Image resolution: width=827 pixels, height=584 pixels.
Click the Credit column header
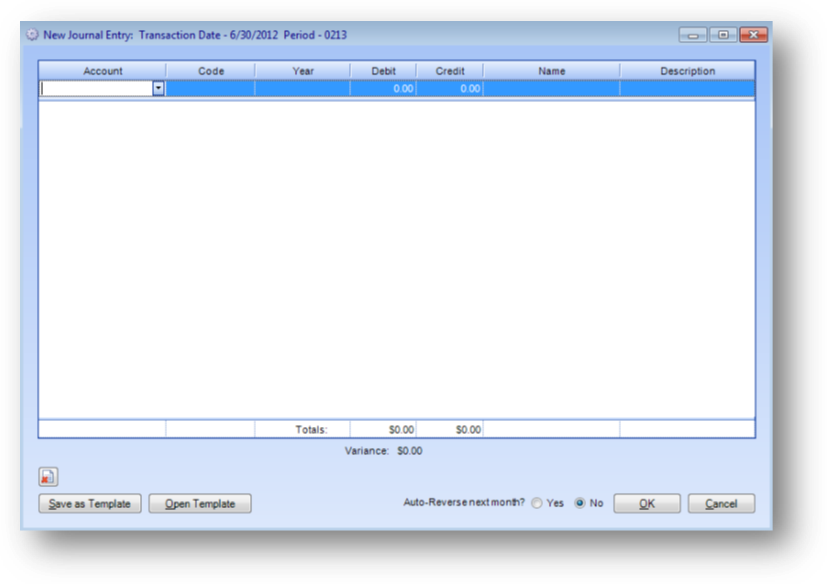click(450, 71)
